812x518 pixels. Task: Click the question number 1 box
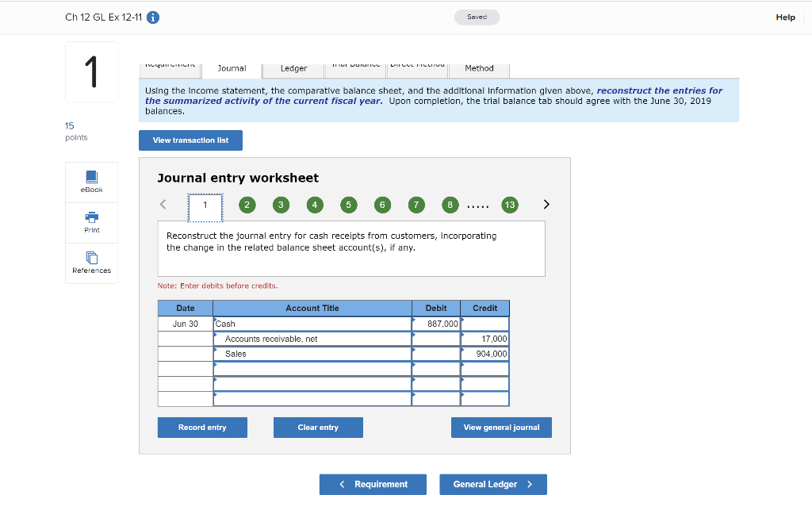click(x=92, y=72)
